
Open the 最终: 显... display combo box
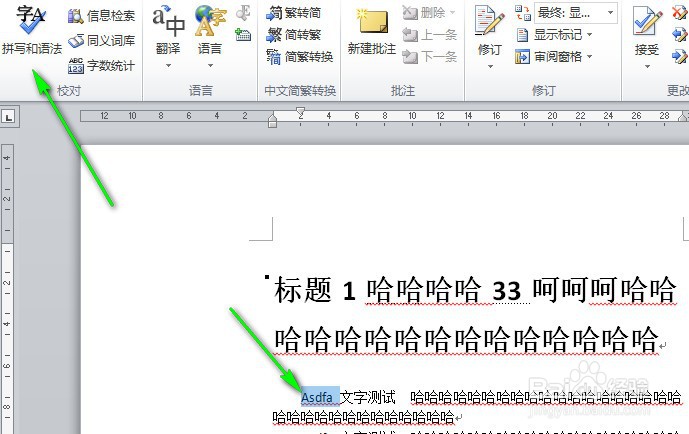click(x=576, y=13)
